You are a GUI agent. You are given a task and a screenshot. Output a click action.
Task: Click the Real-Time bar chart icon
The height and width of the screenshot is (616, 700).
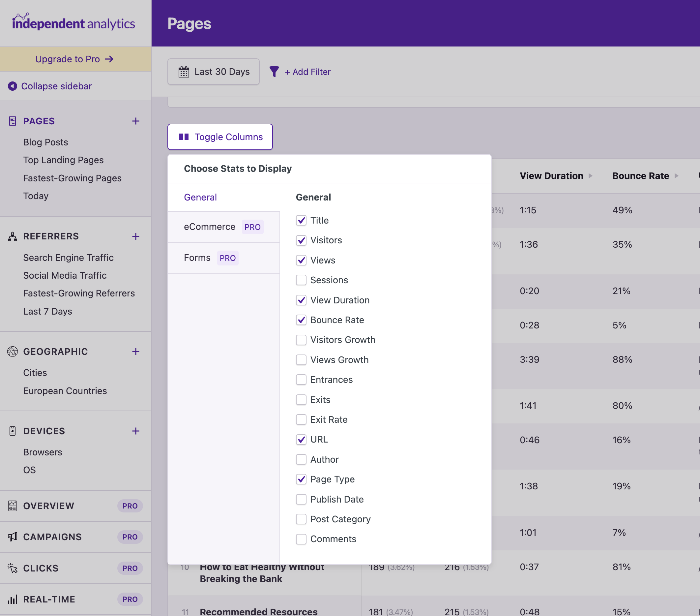point(12,599)
